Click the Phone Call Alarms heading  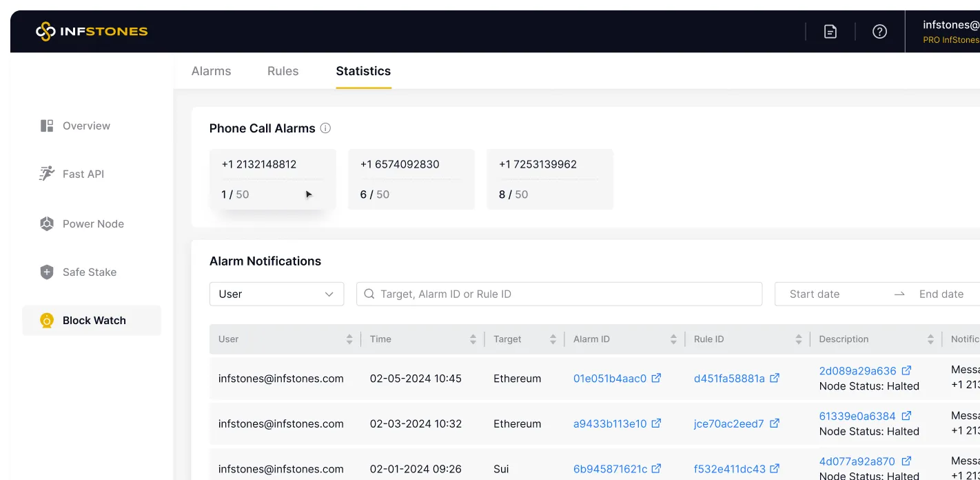pyautogui.click(x=263, y=128)
